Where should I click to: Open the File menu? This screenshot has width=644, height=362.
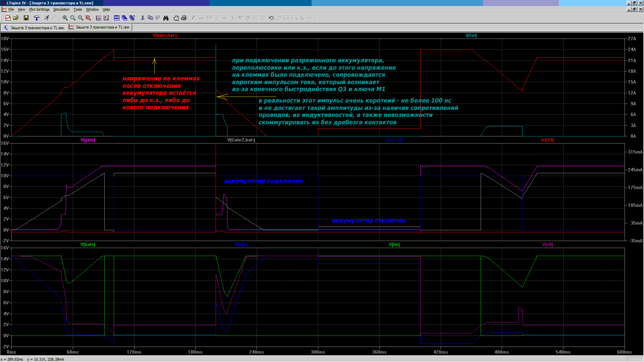point(11,9)
